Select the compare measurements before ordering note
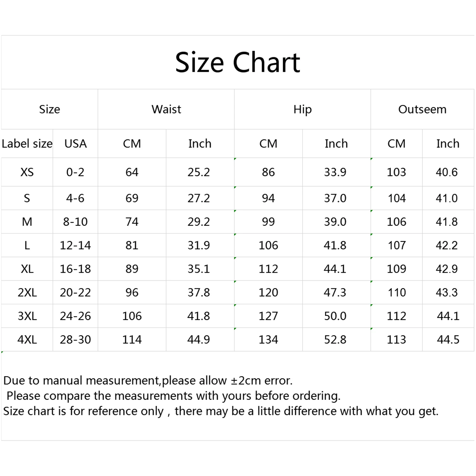 pos(173,396)
